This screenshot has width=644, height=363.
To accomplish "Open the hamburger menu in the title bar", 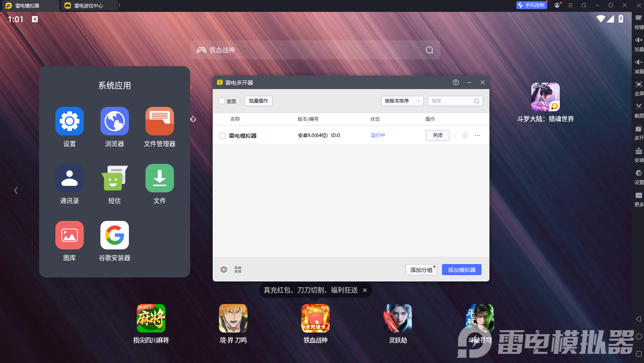I will click(570, 5).
